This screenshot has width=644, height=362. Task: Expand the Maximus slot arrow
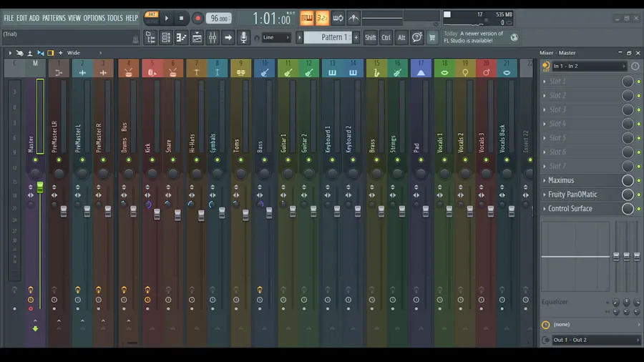point(545,180)
